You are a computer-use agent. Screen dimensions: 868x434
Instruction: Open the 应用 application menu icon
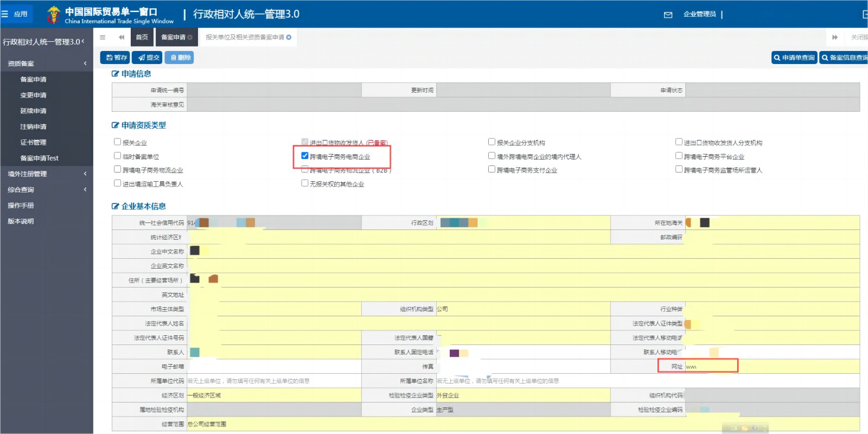(x=15, y=14)
